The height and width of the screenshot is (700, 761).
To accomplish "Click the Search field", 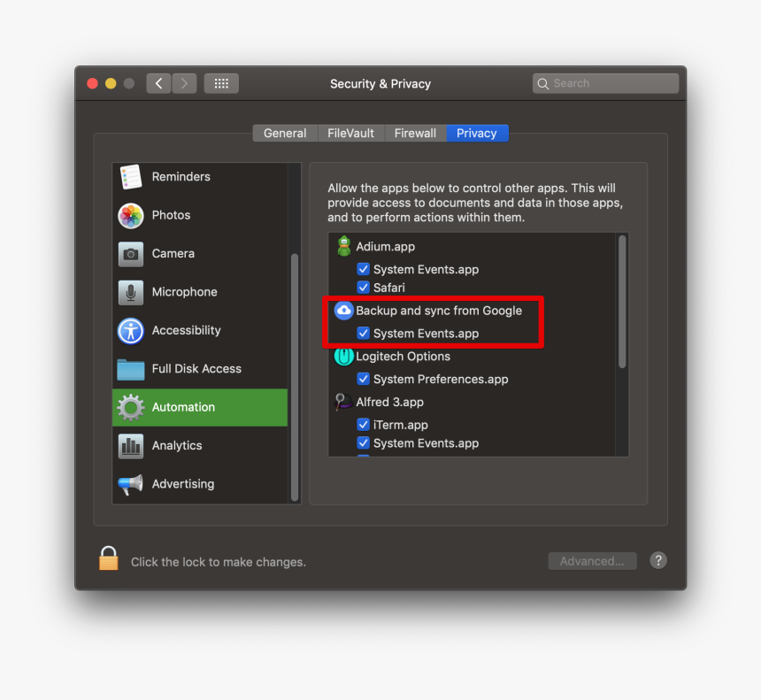I will click(605, 83).
